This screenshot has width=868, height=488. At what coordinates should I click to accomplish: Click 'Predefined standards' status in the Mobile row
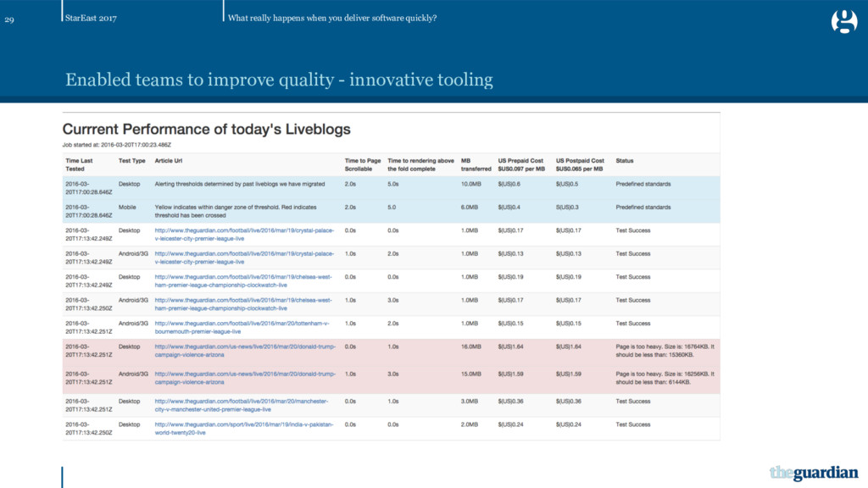(643, 208)
